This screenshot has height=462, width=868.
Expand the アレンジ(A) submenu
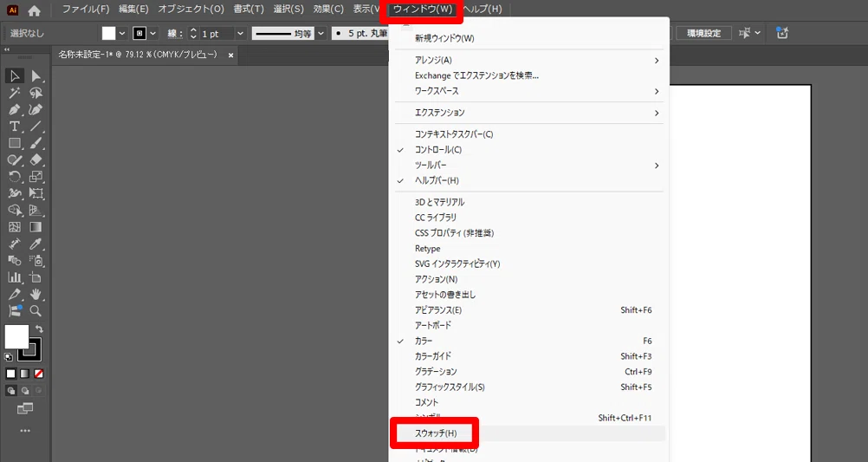coord(529,60)
